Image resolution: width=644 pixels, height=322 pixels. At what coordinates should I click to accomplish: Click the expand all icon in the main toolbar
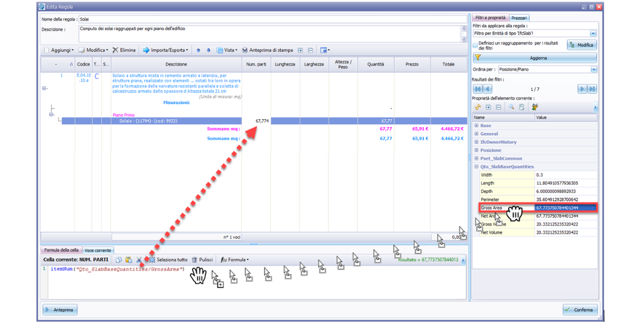[301, 50]
